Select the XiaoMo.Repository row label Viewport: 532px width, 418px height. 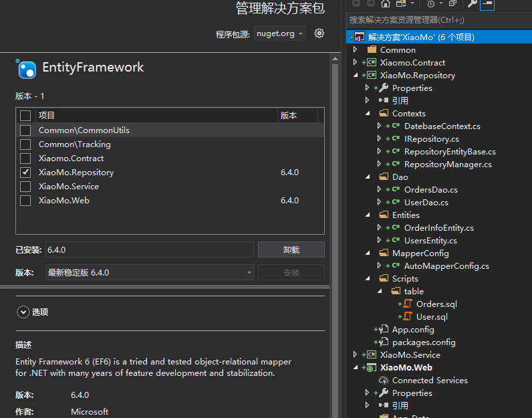[x=76, y=173]
